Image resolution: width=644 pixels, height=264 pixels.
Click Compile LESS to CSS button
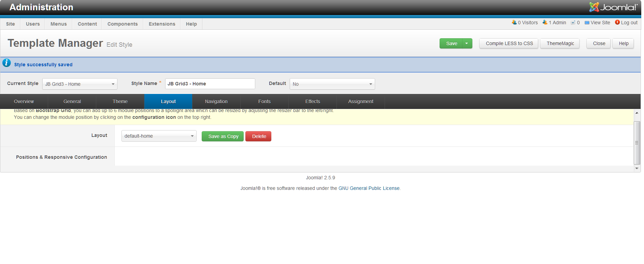tap(509, 43)
